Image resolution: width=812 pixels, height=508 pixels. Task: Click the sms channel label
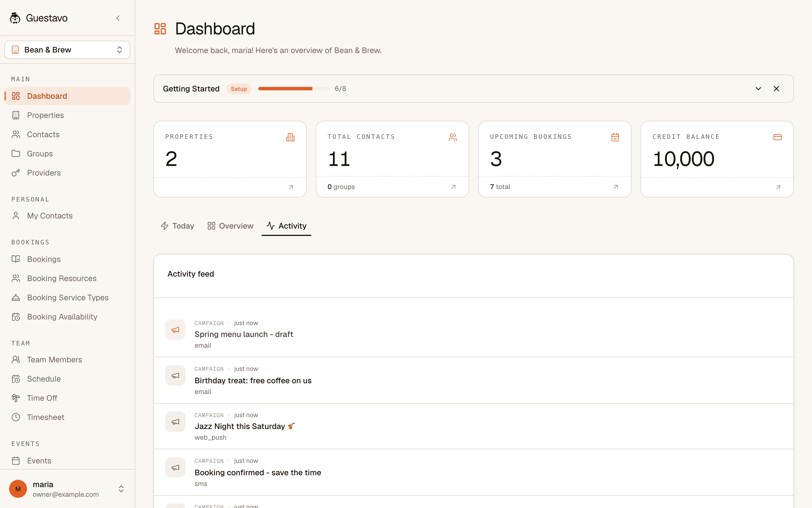pos(201,484)
